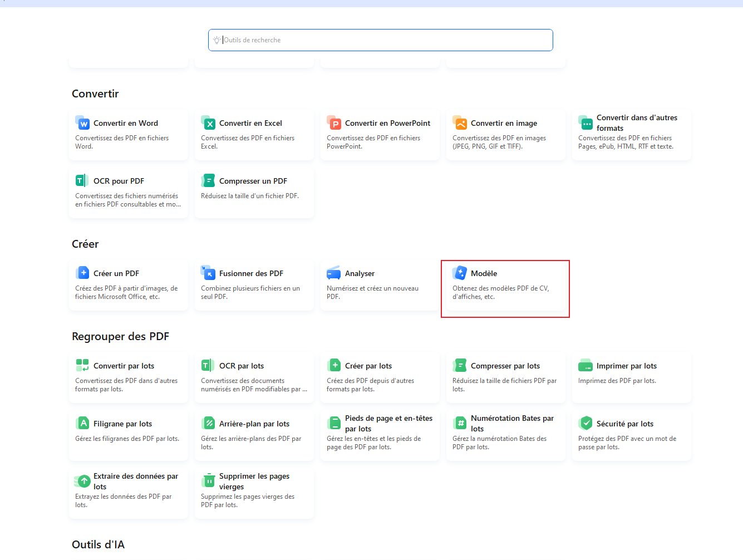The image size is (743, 560).
Task: Click the Créer un PDF plus icon
Action: point(82,273)
